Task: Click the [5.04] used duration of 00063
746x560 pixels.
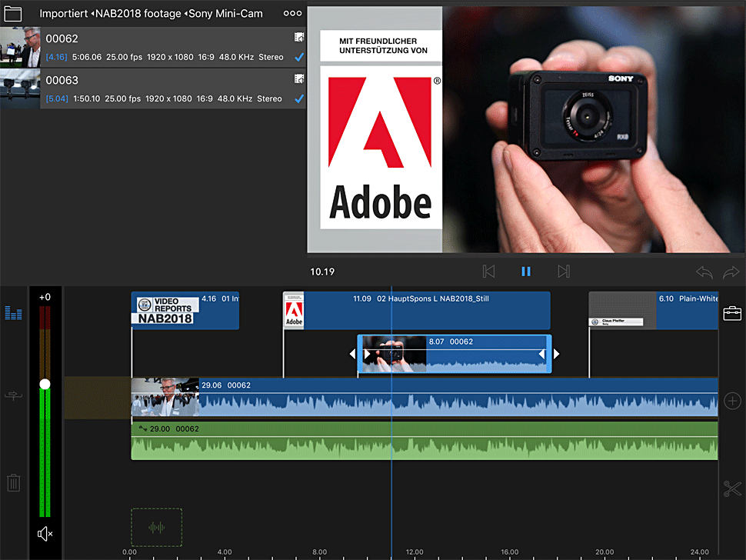Action: pyautogui.click(x=57, y=99)
